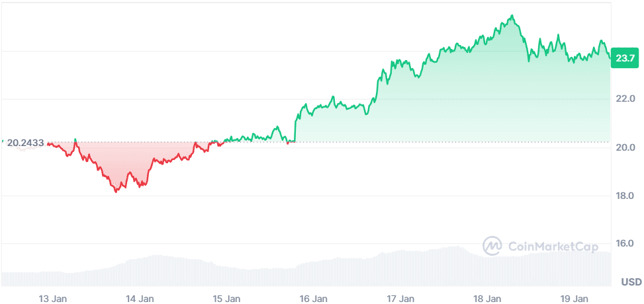Click the CoinMarketCap logo icon
This screenshot has height=304, width=644.
pos(492,246)
